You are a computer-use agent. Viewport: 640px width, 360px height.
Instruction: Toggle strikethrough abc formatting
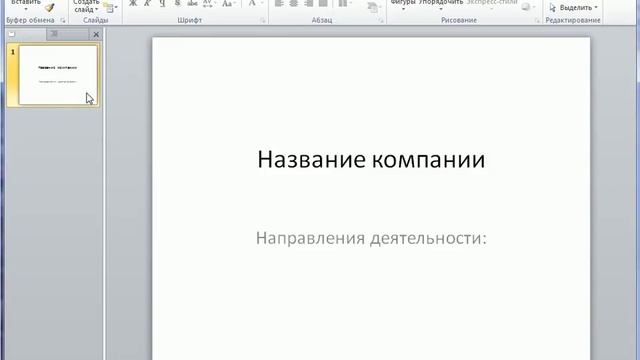pos(192,4)
